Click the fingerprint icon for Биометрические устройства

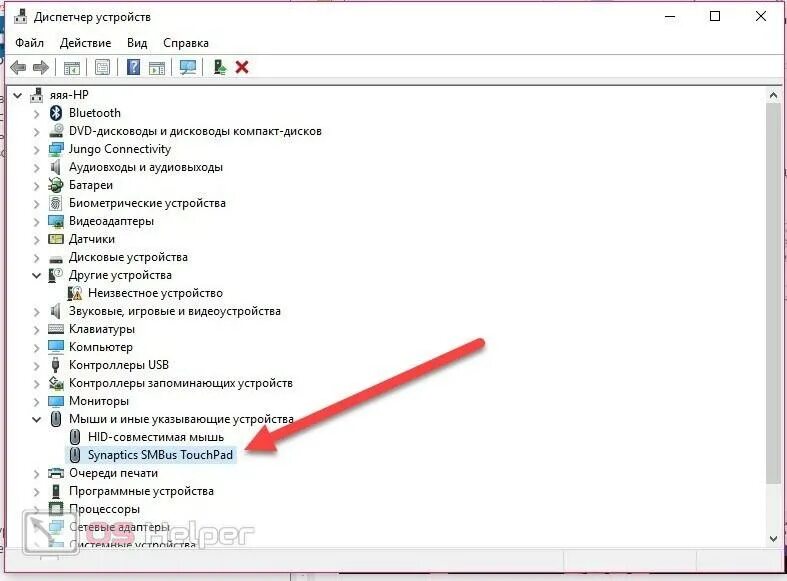[56, 203]
